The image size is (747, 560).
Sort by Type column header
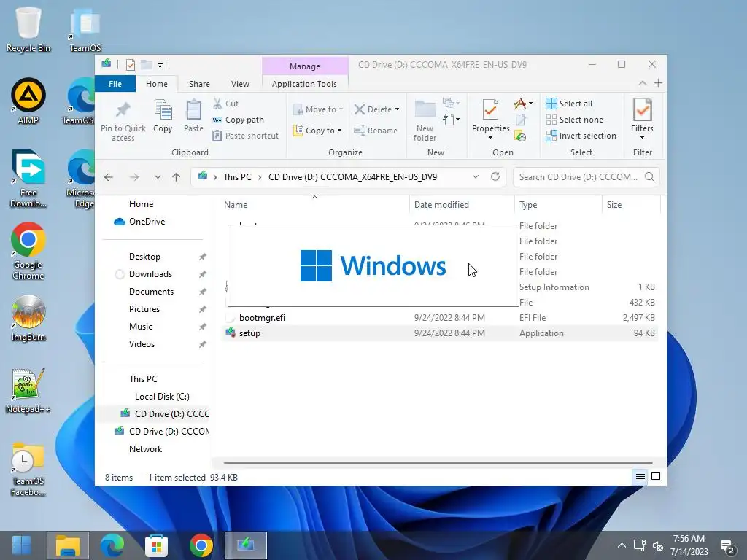pyautogui.click(x=558, y=205)
